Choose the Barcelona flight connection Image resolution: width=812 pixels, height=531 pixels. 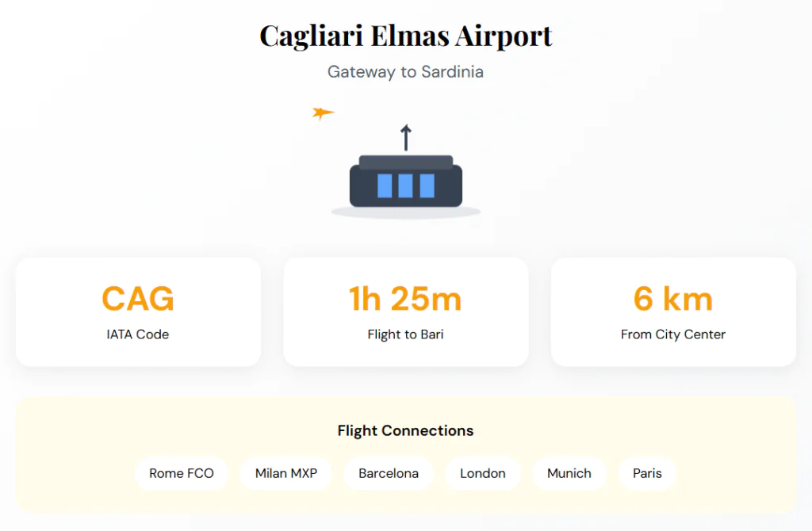(x=389, y=473)
